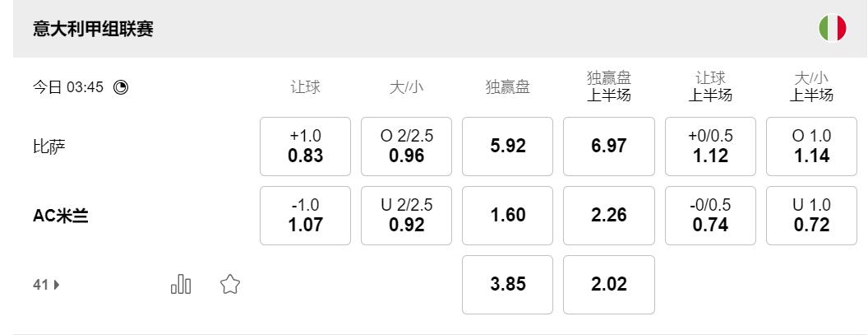Pick first-half handicap -0/0.5 at 0.74
Screen dimensions: 868x335
(x=710, y=216)
